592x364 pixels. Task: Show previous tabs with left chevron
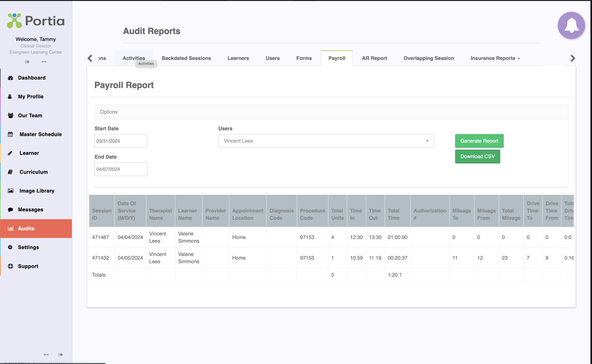point(90,58)
